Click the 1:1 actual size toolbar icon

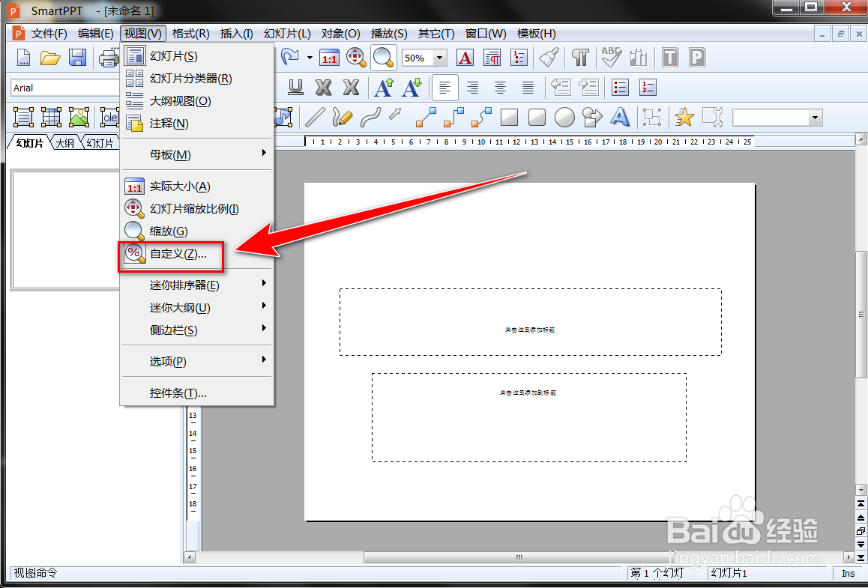point(329,58)
